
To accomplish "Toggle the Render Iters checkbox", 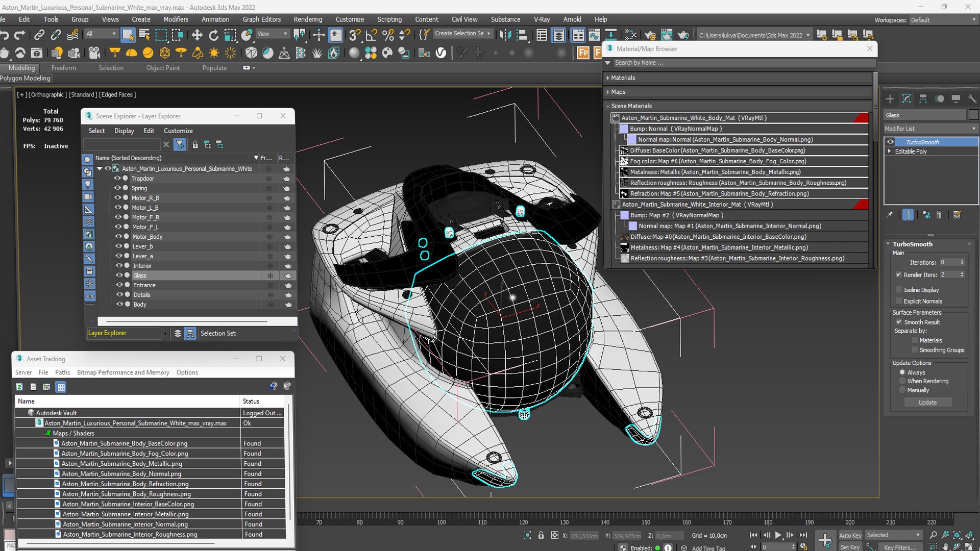I will pyautogui.click(x=899, y=274).
